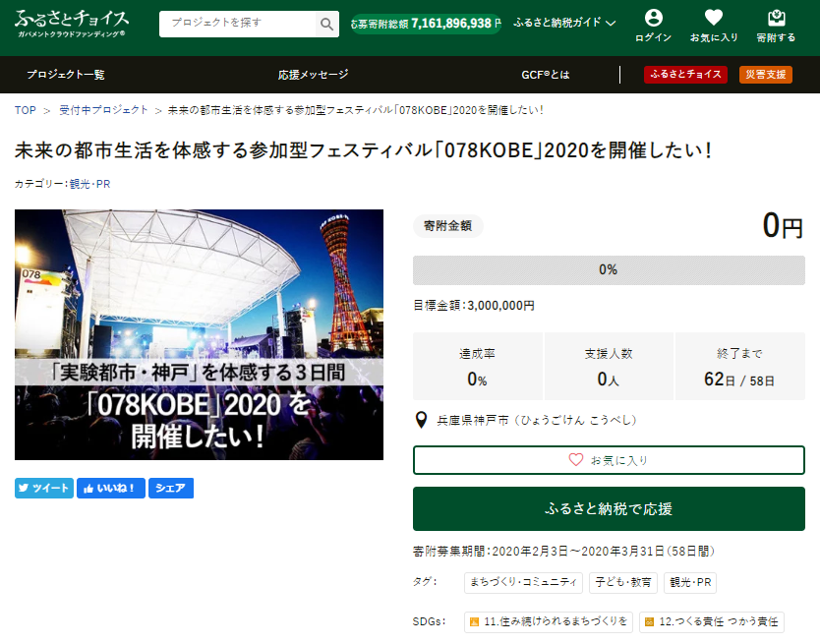This screenshot has width=820, height=644.
Task: Click the 078KOBE festival main image
Action: point(199,335)
